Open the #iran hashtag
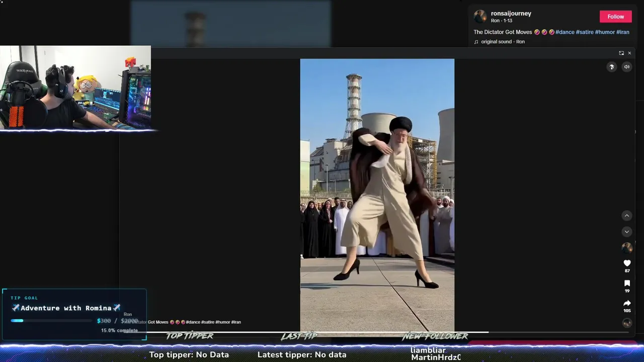Image resolution: width=644 pixels, height=362 pixels. click(623, 32)
